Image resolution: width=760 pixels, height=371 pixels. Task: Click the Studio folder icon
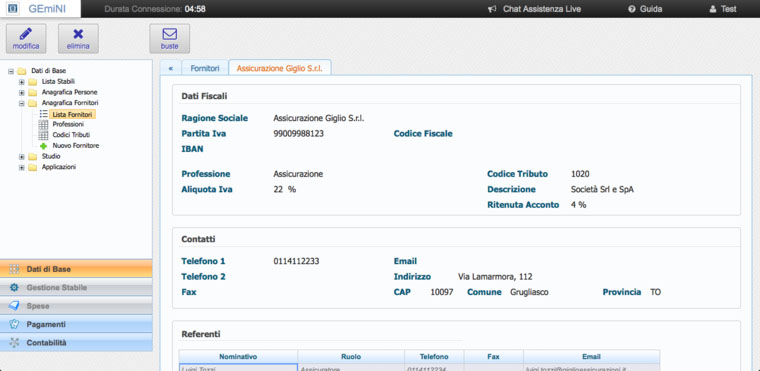[x=32, y=157]
